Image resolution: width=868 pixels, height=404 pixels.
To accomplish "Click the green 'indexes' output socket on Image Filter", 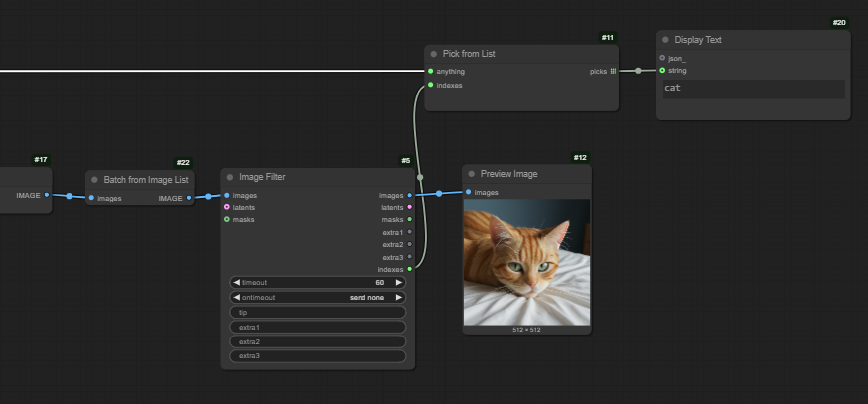I will click(x=409, y=269).
